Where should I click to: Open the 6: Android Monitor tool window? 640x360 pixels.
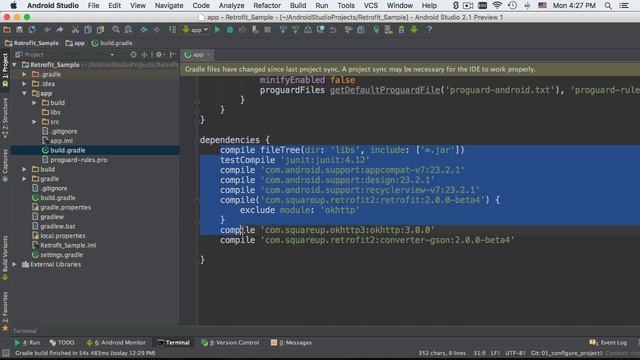[116, 343]
